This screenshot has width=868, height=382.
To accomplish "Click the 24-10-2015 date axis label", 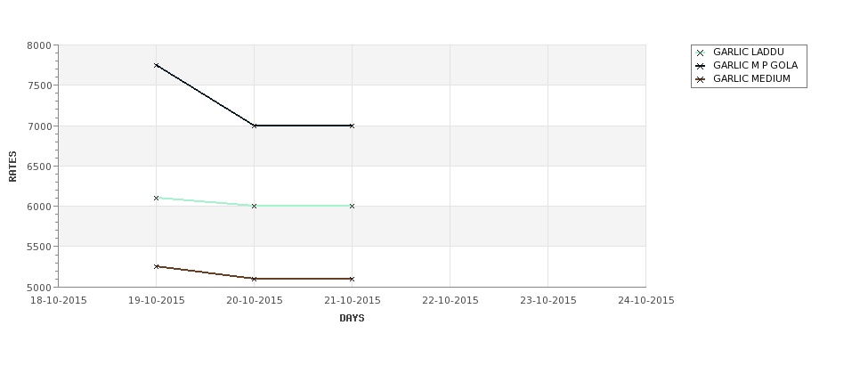I will 646,301.
